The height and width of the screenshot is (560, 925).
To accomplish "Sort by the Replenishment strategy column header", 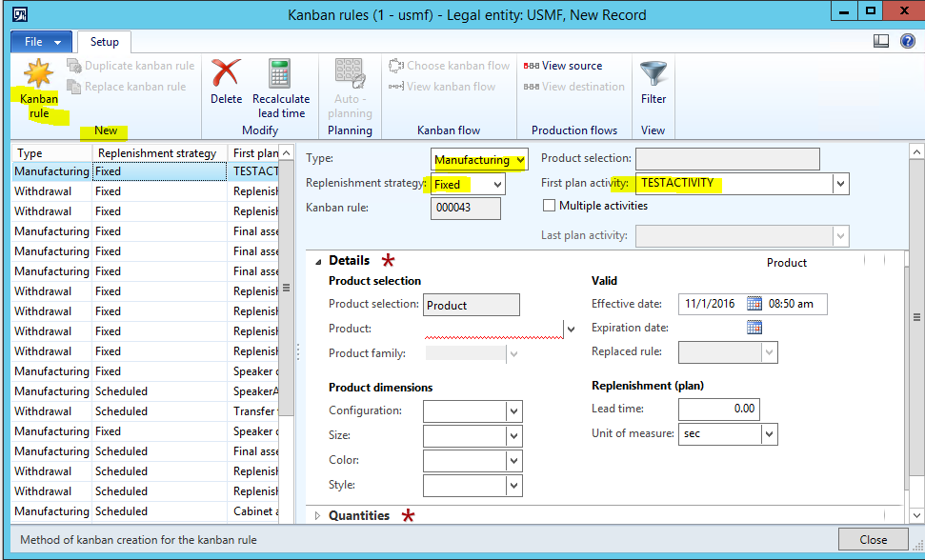I will click(x=157, y=153).
